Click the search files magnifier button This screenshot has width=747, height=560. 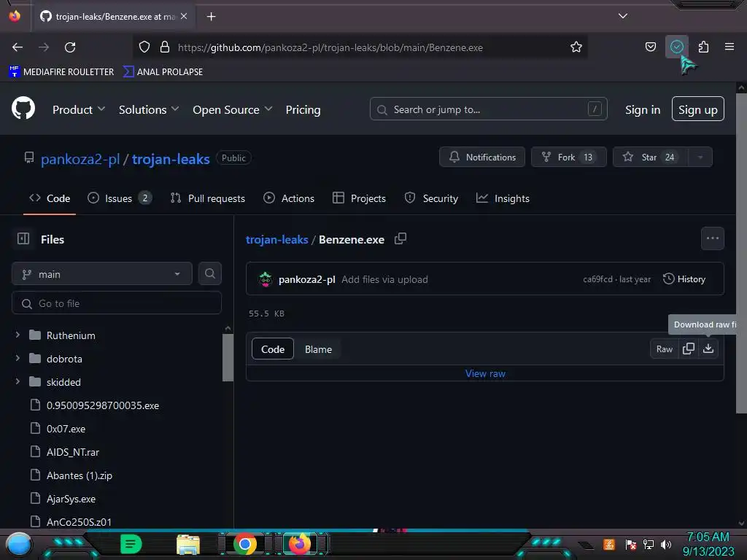click(209, 273)
